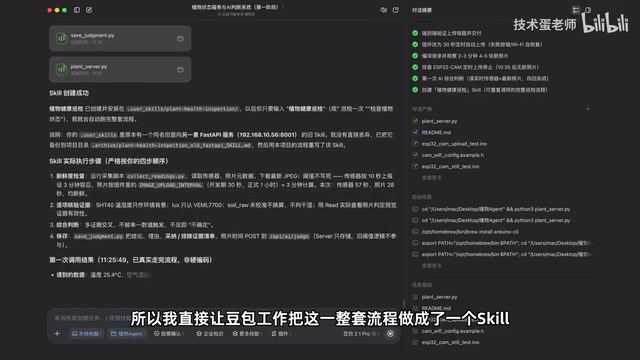Expand 查看更多 under the 后台任务 list

coord(431,265)
